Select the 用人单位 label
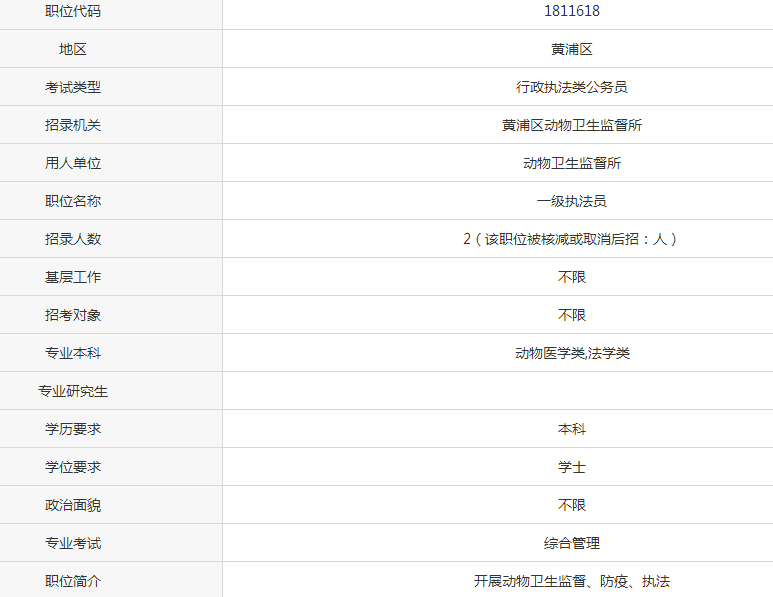This screenshot has width=773, height=597. [x=73, y=163]
